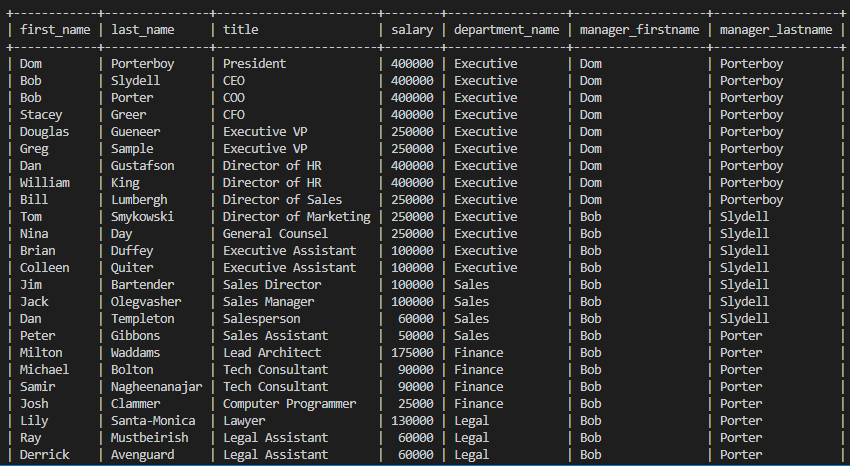Click the first name 'Colleen'
The height and width of the screenshot is (466, 850).
[x=44, y=268]
